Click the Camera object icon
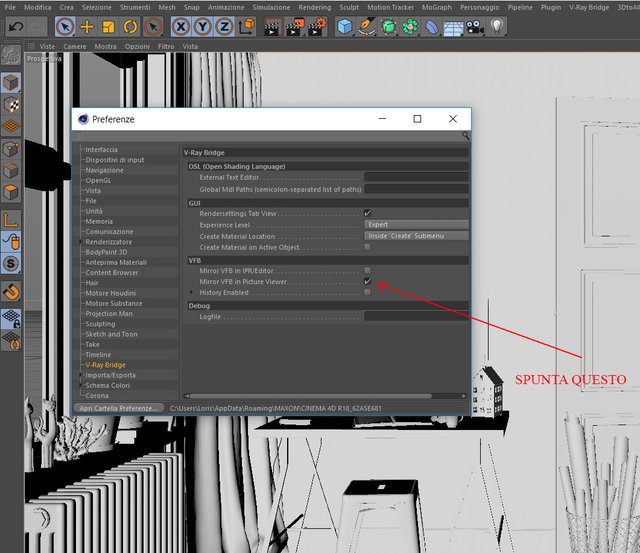 [475, 27]
